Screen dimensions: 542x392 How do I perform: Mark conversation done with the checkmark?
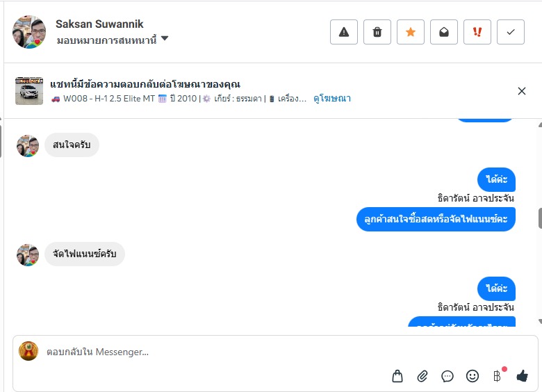click(x=511, y=32)
